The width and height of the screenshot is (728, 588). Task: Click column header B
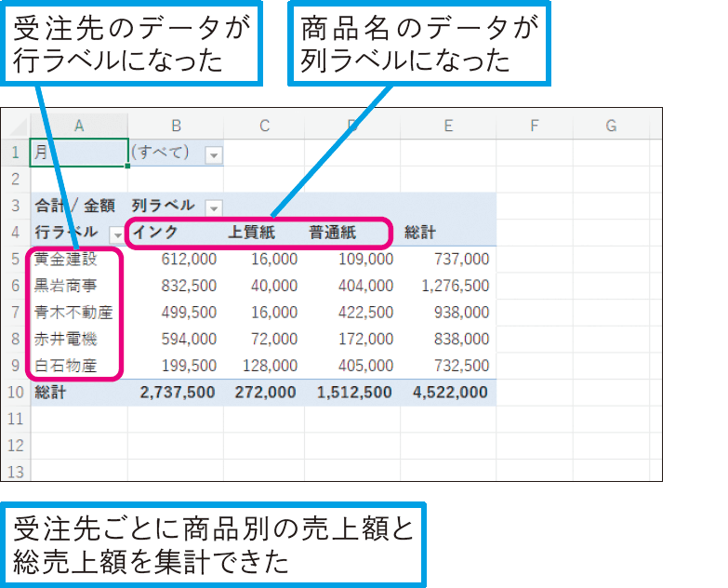(x=176, y=126)
